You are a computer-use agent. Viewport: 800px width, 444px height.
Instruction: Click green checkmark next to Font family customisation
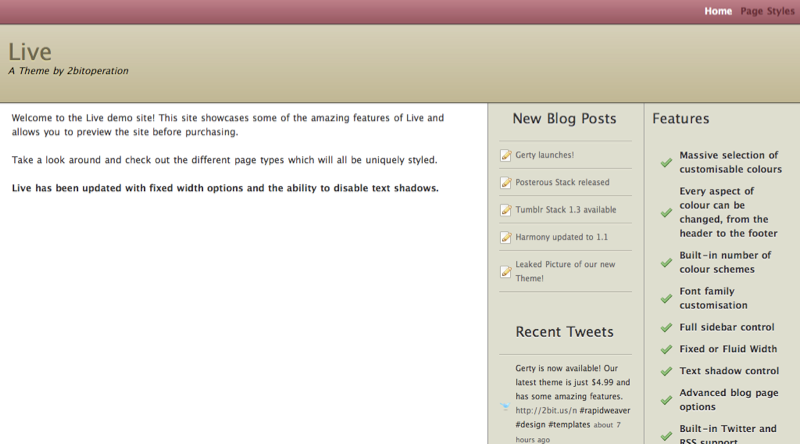click(x=666, y=298)
